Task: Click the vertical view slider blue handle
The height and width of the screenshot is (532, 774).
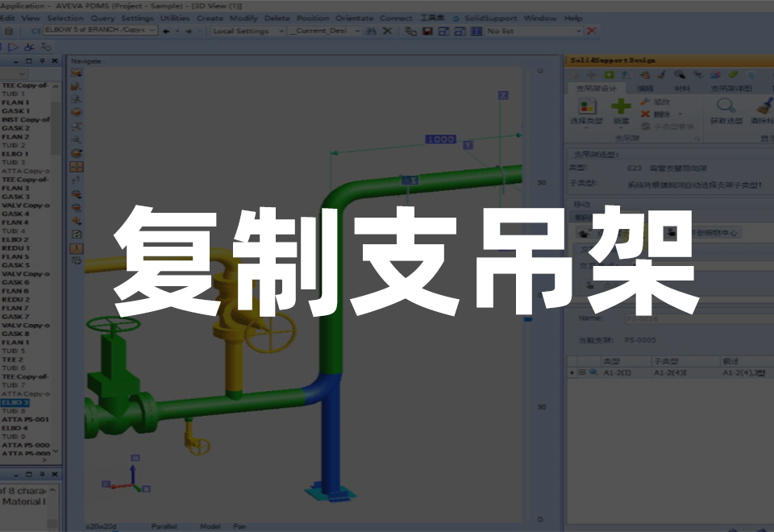Action: pos(527,320)
